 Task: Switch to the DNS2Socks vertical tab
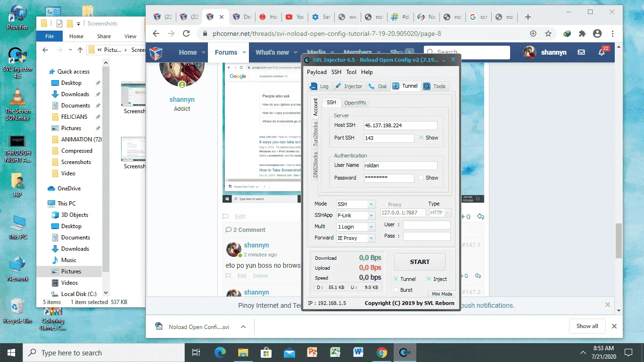coord(316,165)
